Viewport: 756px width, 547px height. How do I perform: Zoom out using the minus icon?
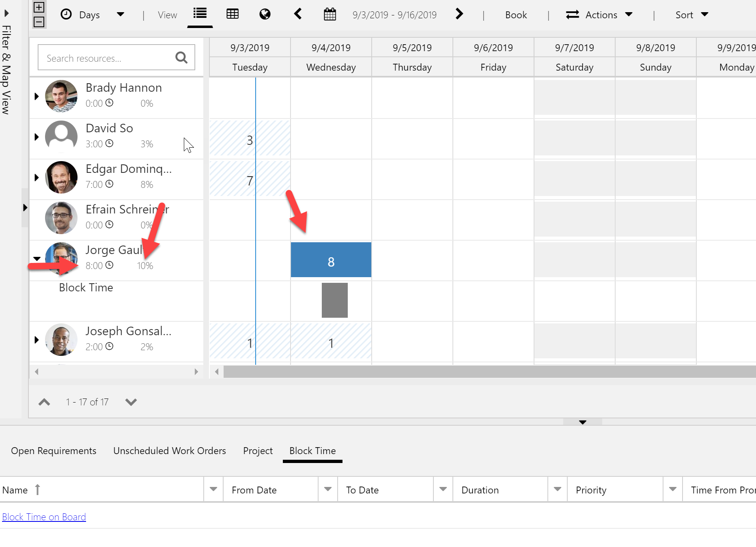pos(39,22)
